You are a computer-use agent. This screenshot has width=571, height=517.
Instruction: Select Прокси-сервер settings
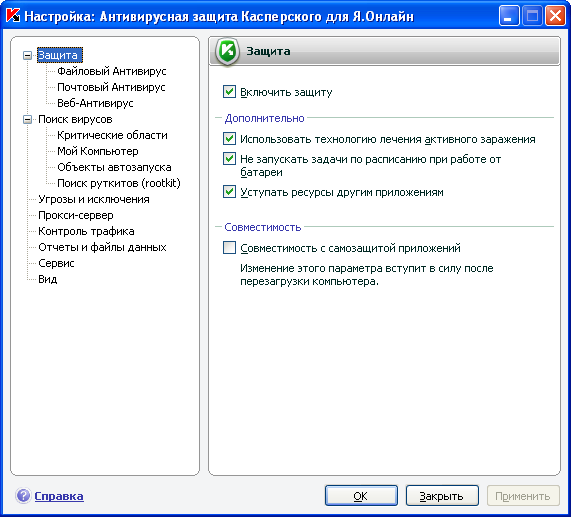(x=76, y=215)
